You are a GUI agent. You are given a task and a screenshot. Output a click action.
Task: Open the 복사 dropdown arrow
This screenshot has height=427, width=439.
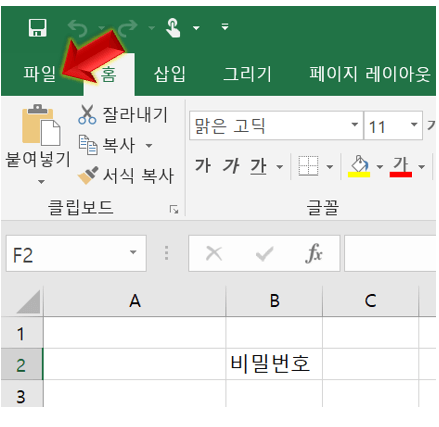(x=149, y=145)
